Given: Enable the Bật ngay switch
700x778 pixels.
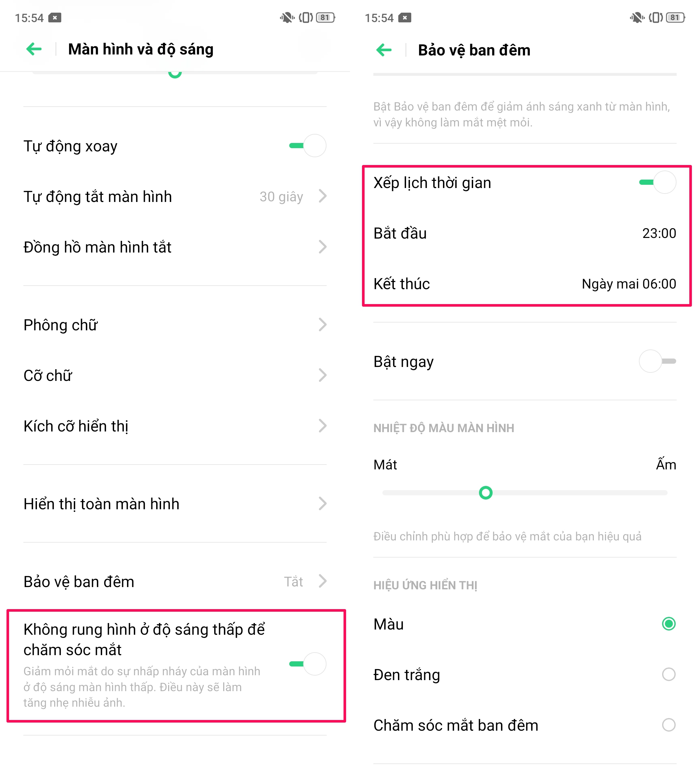Looking at the screenshot, I should coord(658,361).
